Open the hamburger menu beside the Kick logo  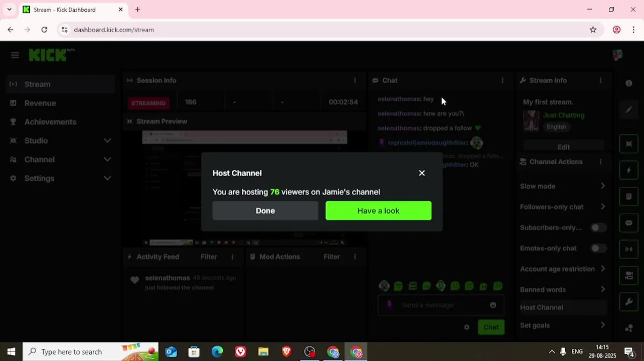pyautogui.click(x=15, y=55)
